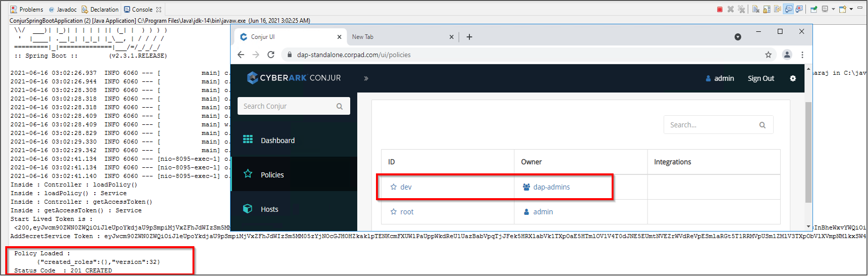Toggle Scroll Lock in console toolbar

[767, 9]
